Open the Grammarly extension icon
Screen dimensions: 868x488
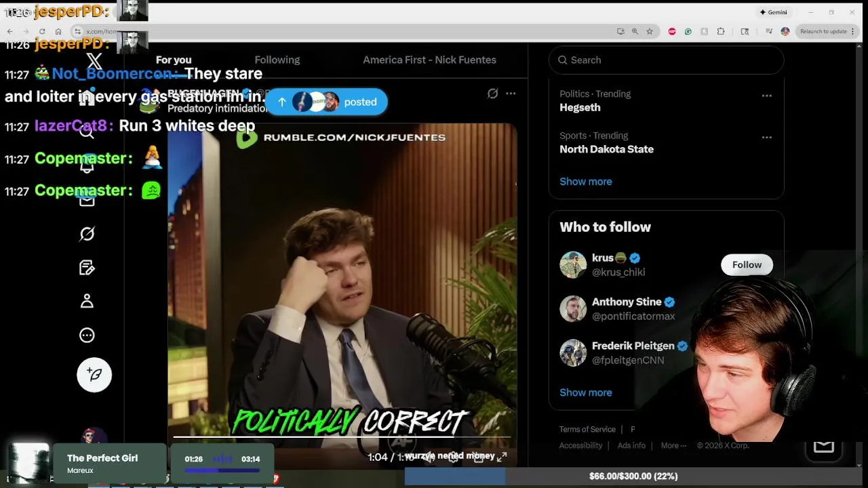688,31
